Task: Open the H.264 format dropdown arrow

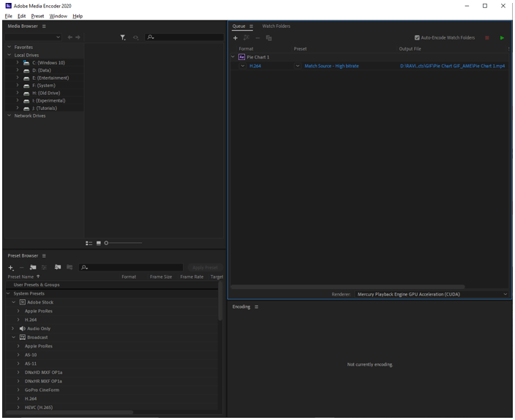Action: click(x=242, y=66)
